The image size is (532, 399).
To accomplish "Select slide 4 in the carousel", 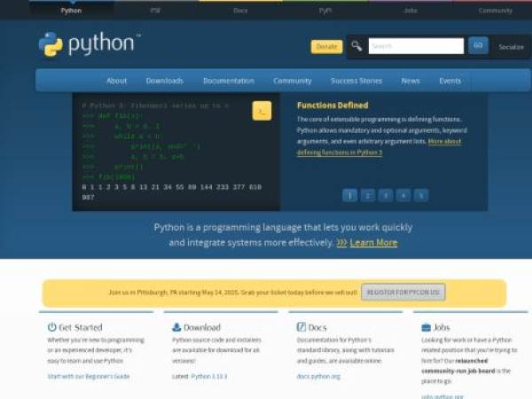I will click(403, 195).
